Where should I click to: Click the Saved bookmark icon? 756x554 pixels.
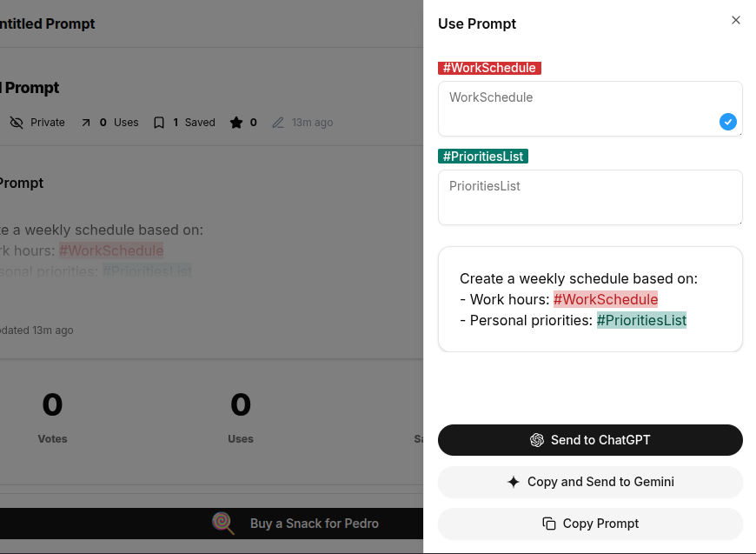[x=159, y=123]
